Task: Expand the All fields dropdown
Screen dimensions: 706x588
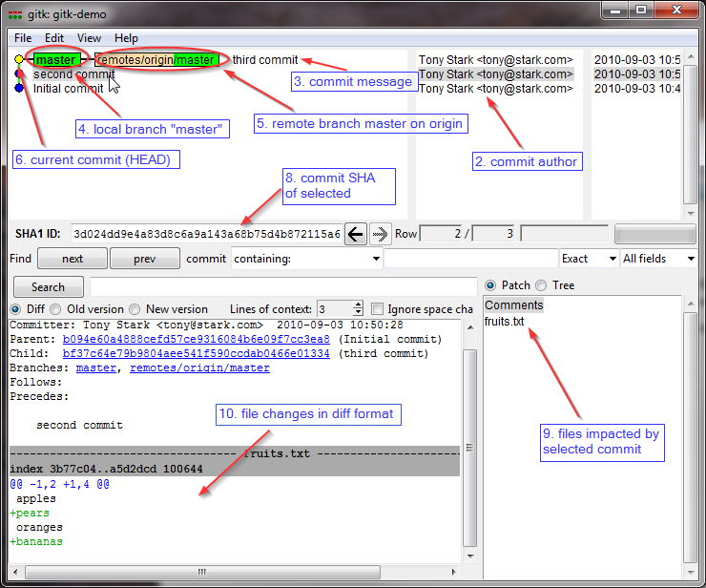Action: click(x=691, y=259)
